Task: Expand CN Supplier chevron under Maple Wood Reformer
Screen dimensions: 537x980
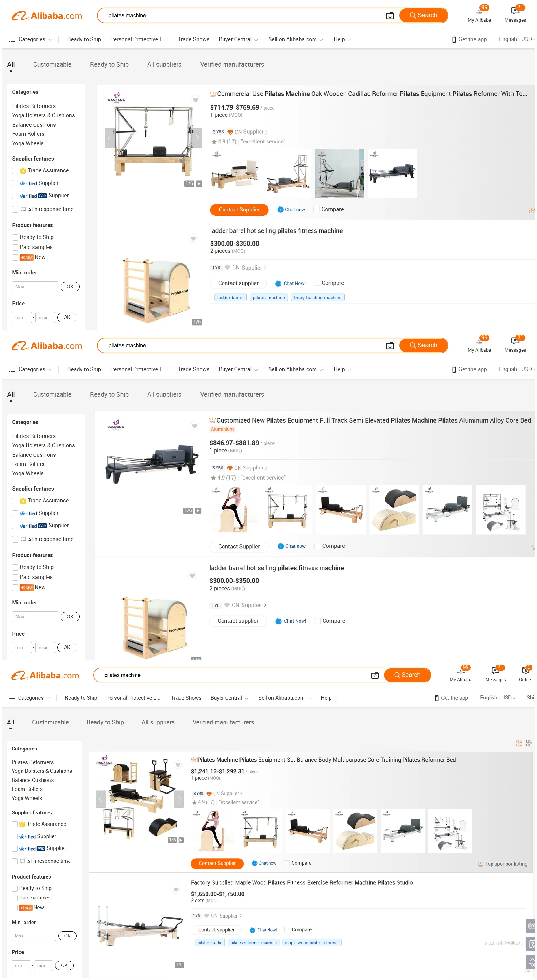Action: [x=240, y=916]
